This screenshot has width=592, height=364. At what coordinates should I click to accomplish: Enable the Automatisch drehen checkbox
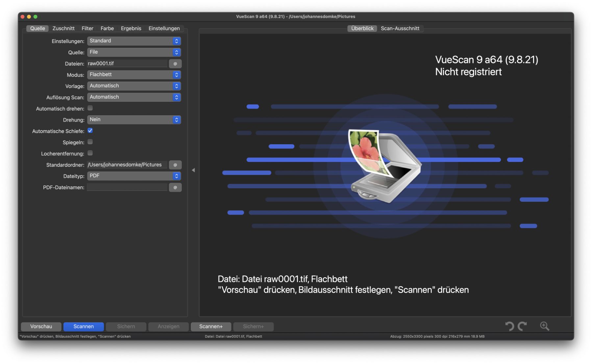(x=90, y=108)
